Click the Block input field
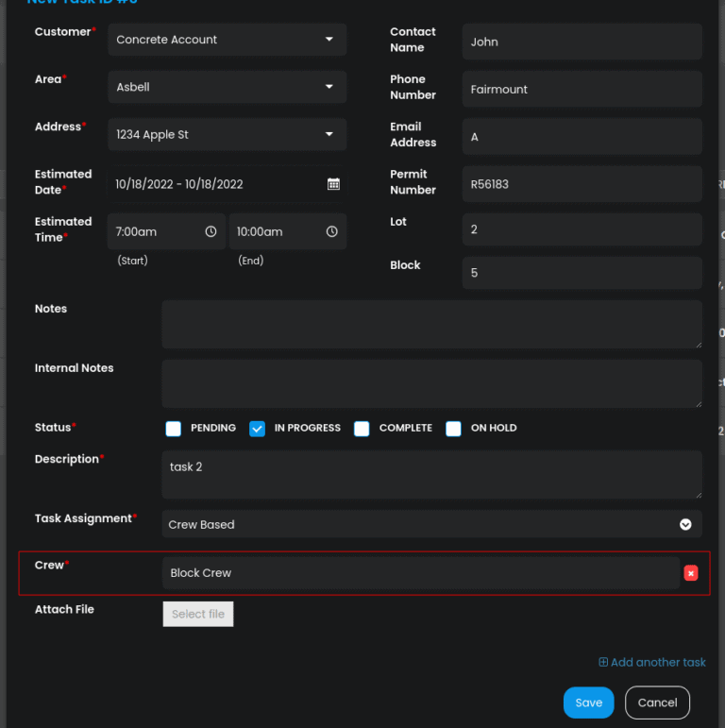725x728 pixels. pos(582,273)
